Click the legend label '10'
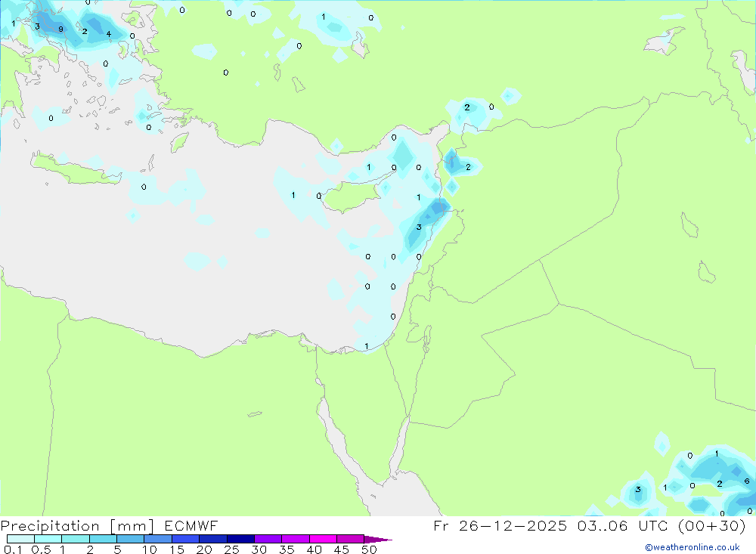The width and height of the screenshot is (756, 554). point(149,549)
